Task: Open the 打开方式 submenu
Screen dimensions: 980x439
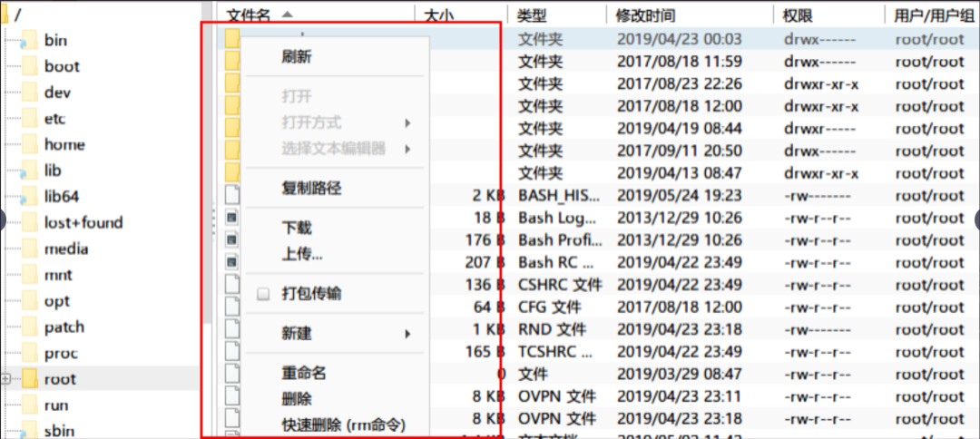Action: tap(337, 122)
